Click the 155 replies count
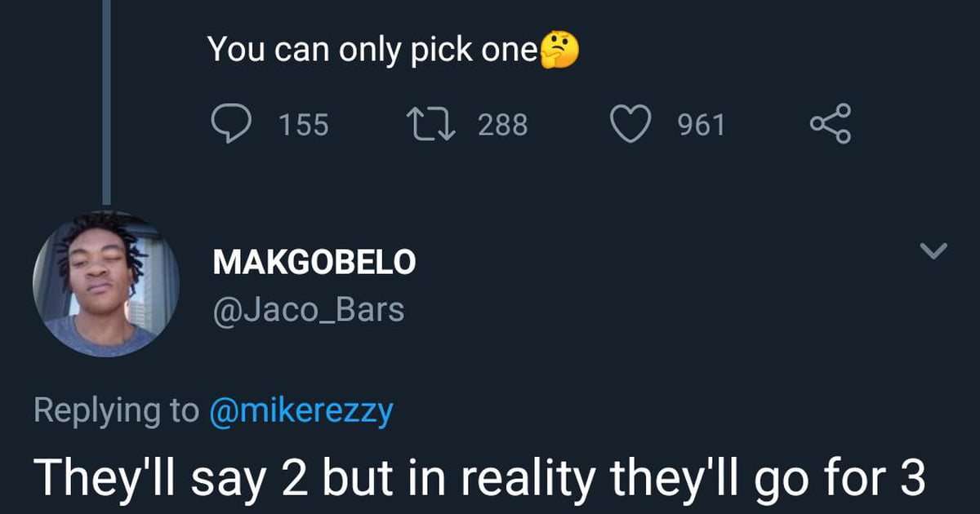 [304, 125]
